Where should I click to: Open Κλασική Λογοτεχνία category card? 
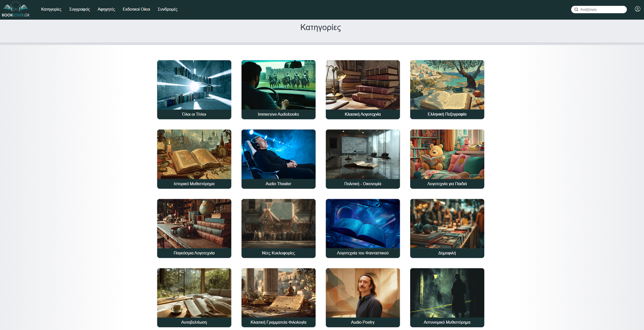pos(363,89)
